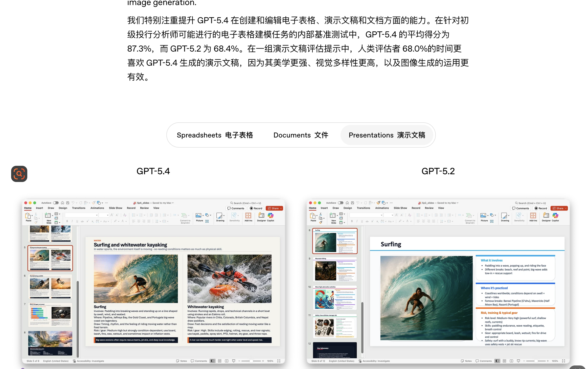Click Comments button in the 5p2_slides window header
The width and height of the screenshot is (588, 369).
click(521, 208)
